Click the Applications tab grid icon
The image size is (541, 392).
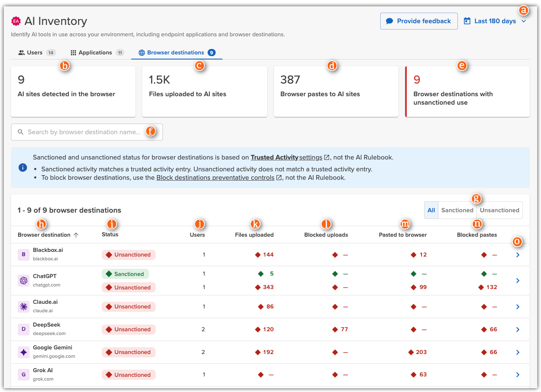(73, 53)
